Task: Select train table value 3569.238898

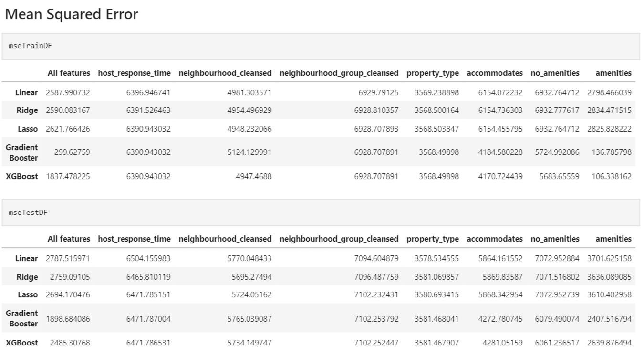Action: [x=437, y=92]
